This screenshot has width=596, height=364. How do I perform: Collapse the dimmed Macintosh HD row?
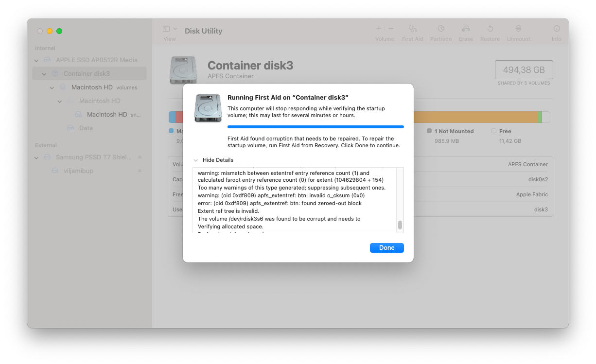coord(60,101)
